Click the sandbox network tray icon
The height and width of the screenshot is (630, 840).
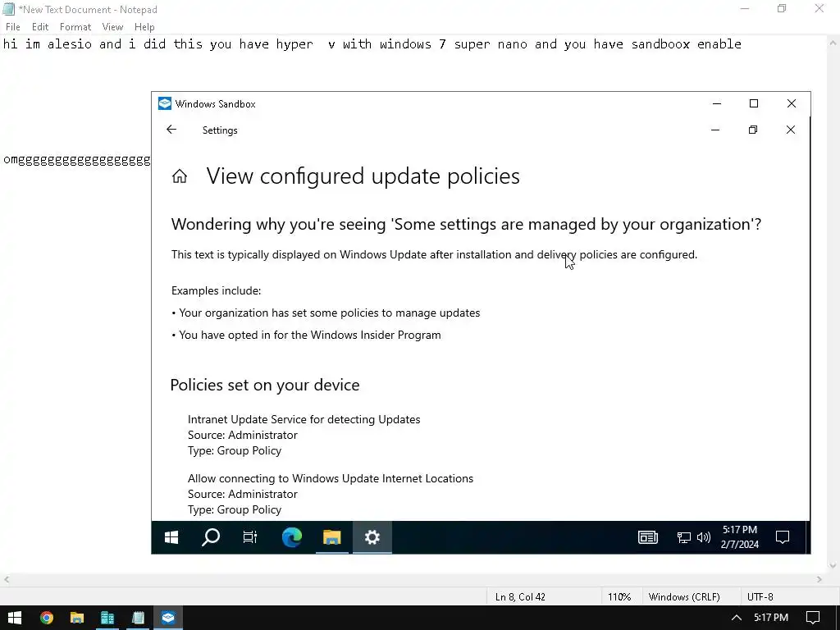click(683, 537)
